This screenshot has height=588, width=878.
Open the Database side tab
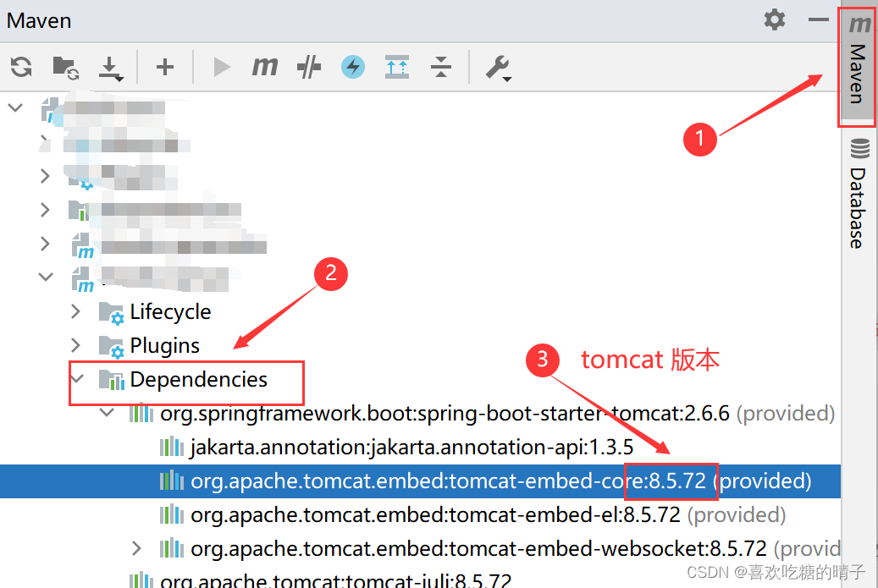click(859, 193)
